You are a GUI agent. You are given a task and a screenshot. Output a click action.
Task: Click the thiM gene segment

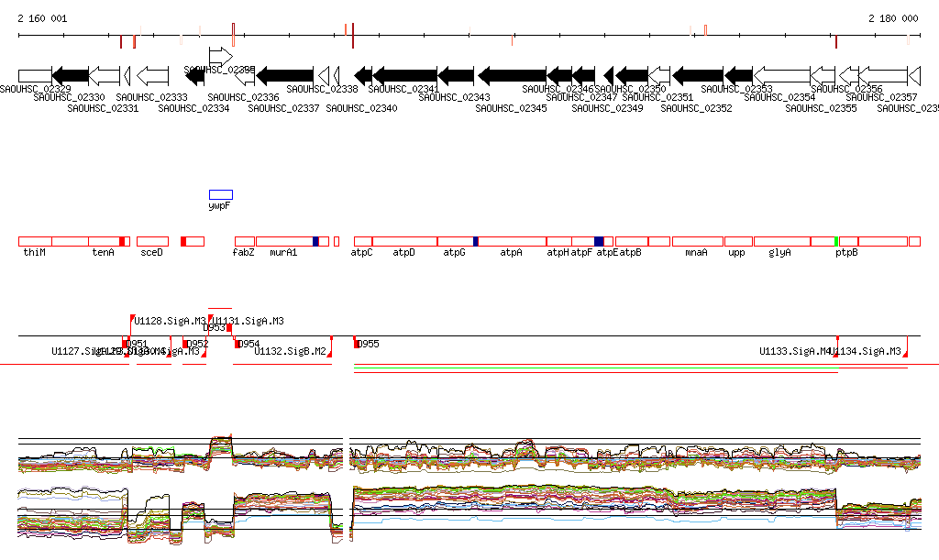35,241
